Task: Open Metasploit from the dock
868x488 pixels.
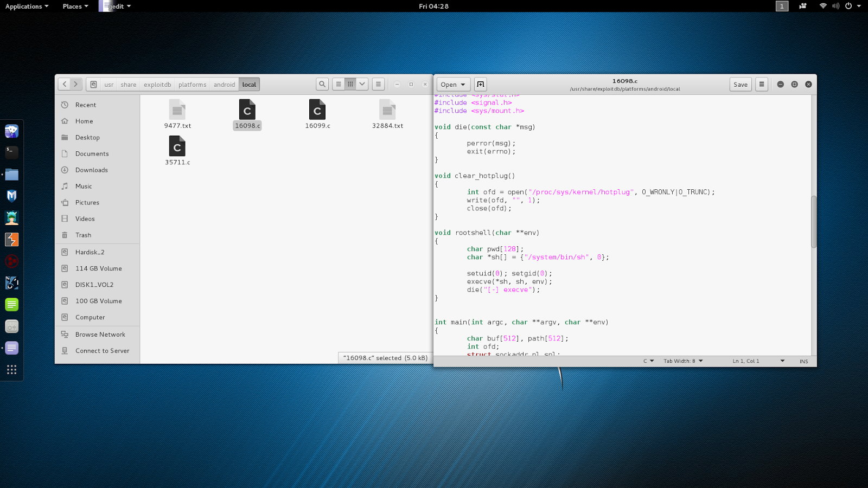Action: [x=12, y=196]
